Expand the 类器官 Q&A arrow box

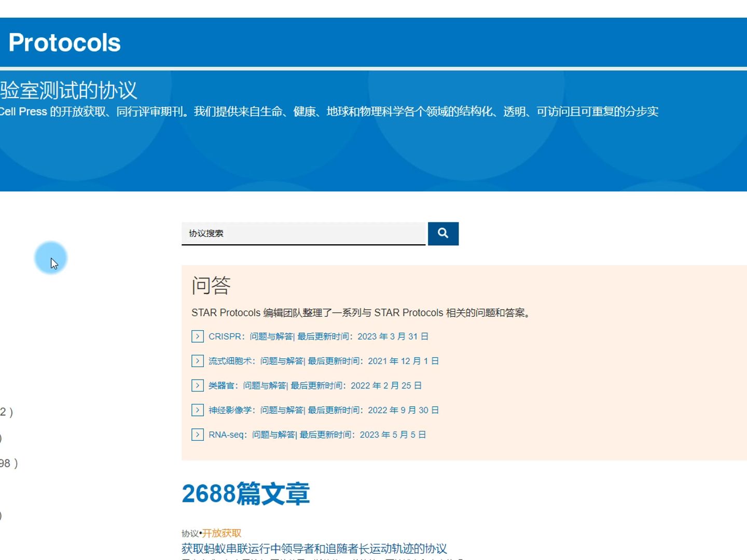[198, 386]
